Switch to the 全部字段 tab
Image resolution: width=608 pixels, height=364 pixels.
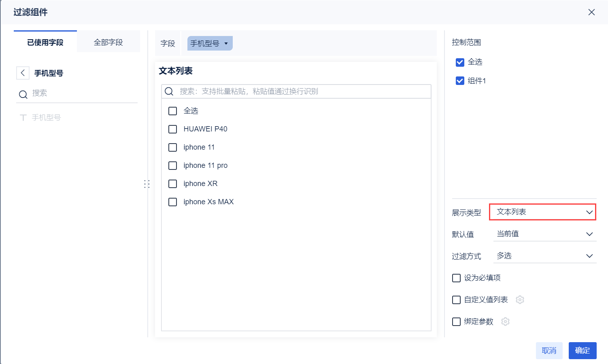[x=108, y=42]
